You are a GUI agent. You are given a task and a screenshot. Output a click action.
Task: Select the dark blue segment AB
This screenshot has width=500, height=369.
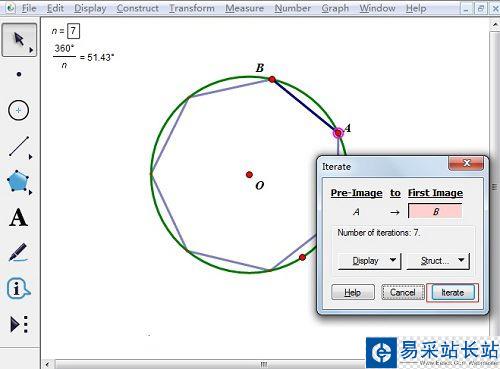point(305,106)
